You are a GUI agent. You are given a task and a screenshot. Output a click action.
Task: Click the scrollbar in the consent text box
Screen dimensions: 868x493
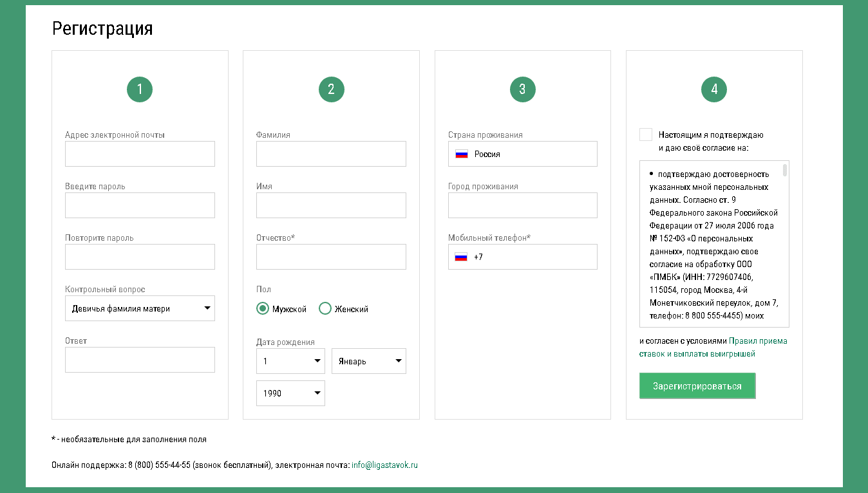click(785, 170)
